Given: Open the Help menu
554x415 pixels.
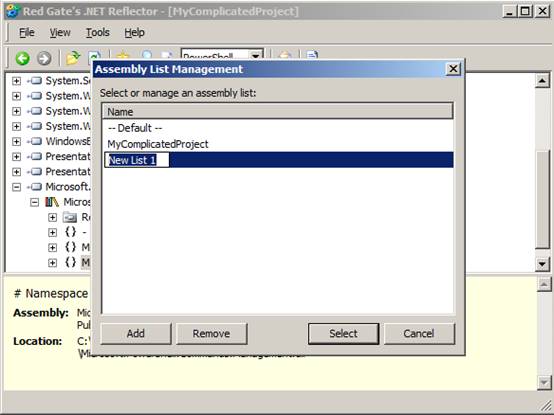Looking at the screenshot, I should click(x=134, y=32).
